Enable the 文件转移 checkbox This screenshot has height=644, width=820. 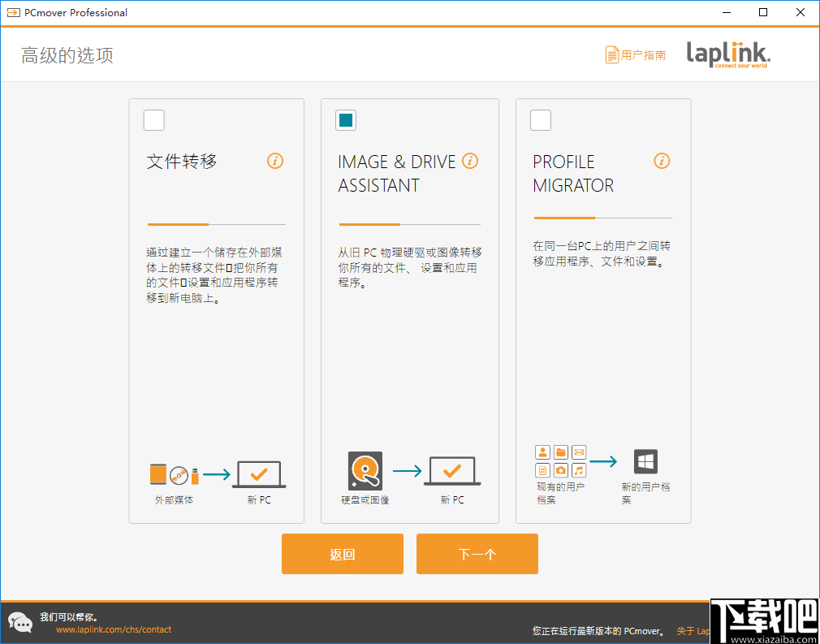pos(153,119)
